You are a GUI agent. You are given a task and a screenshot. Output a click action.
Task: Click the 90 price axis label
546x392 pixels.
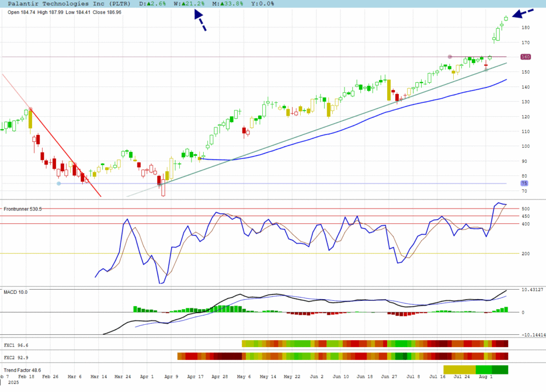pos(524,161)
